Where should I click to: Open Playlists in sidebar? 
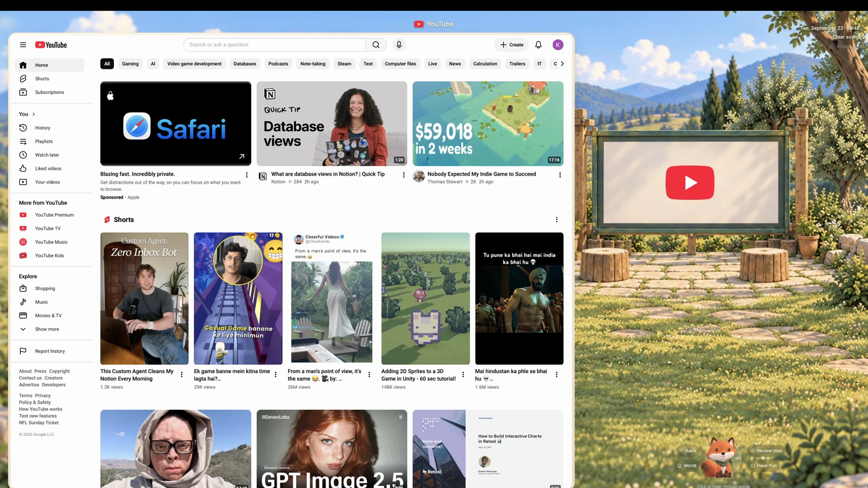(x=49, y=142)
